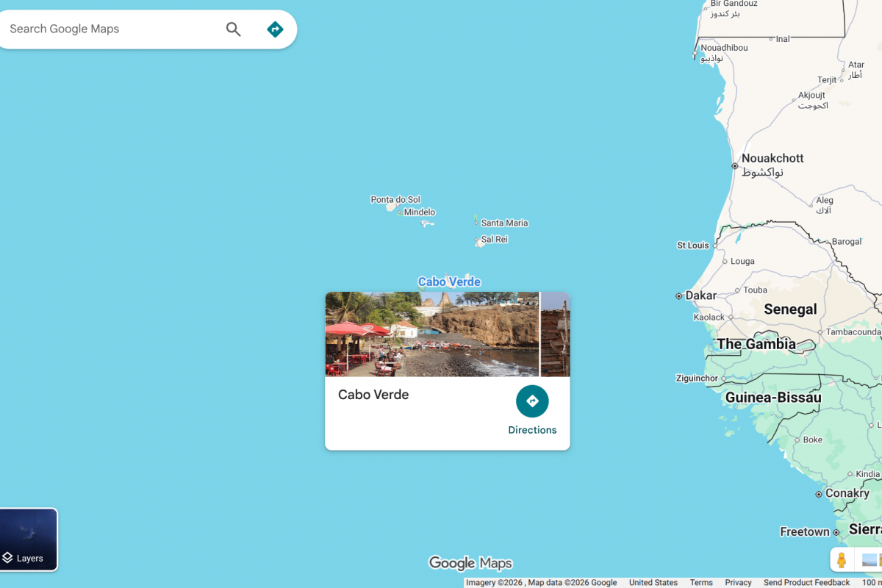Select the Mindelo city label
The width and height of the screenshot is (882, 588).
[x=420, y=212]
